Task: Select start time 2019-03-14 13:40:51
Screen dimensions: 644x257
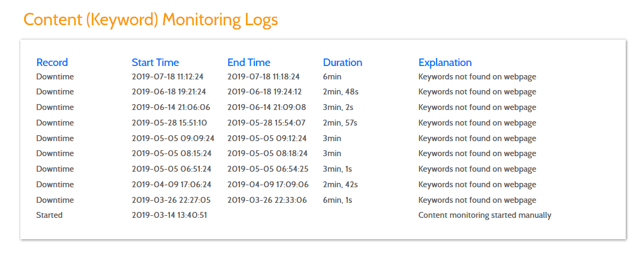Action: point(169,215)
